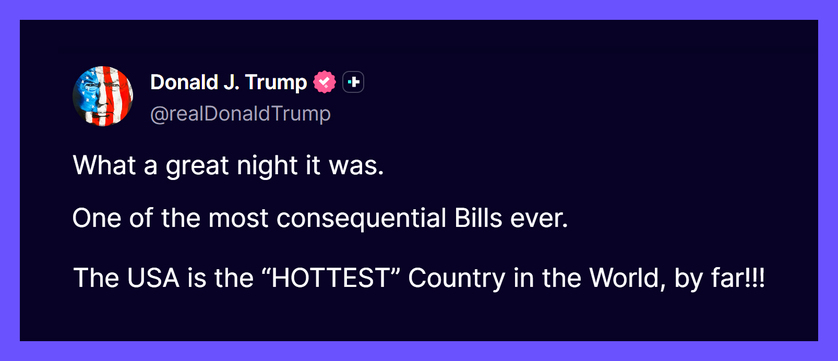Click the pink verified checkmark badge
This screenshot has height=361, width=838.
tap(324, 82)
